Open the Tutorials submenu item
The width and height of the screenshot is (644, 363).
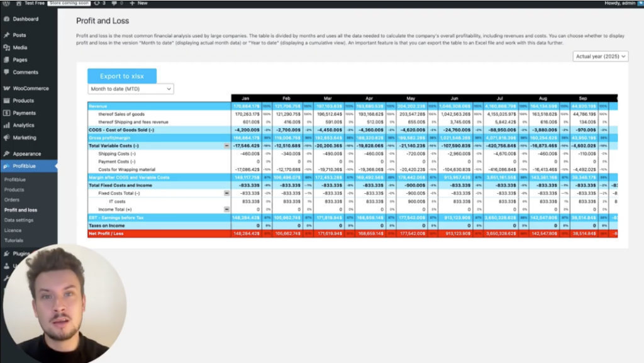[14, 240]
